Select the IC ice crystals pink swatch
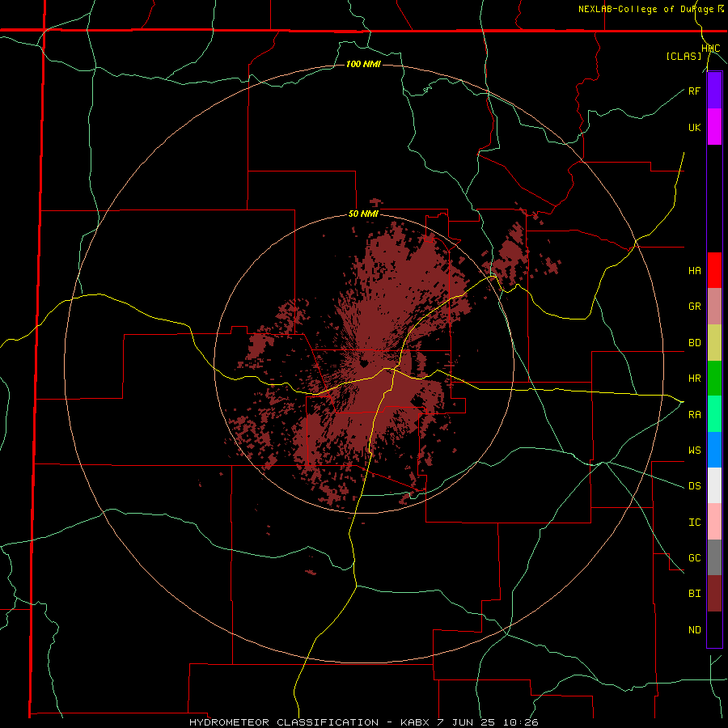 (x=714, y=522)
